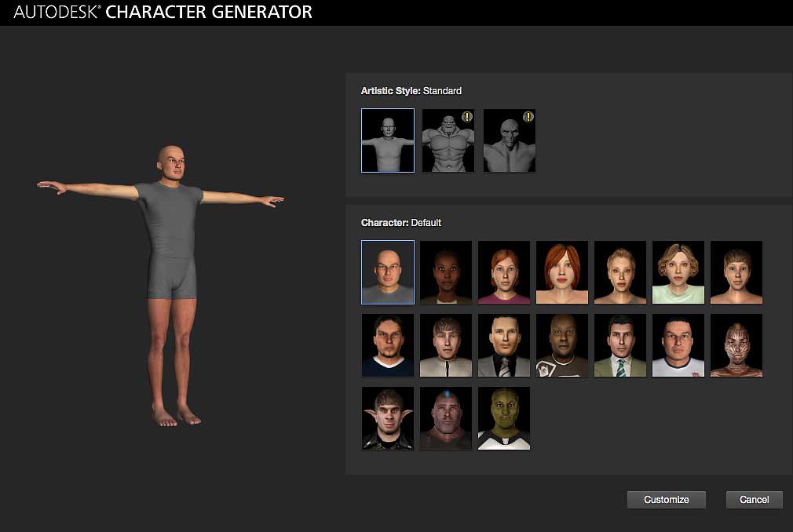The image size is (793, 532).
Task: Select the man in green suit with striped tie
Action: pyautogui.click(x=619, y=345)
